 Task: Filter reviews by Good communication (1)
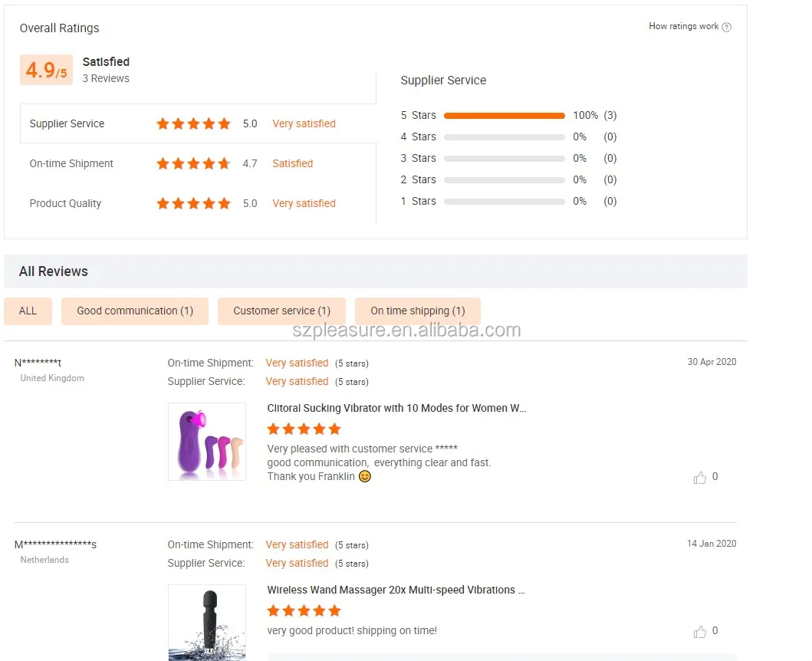pyautogui.click(x=135, y=311)
